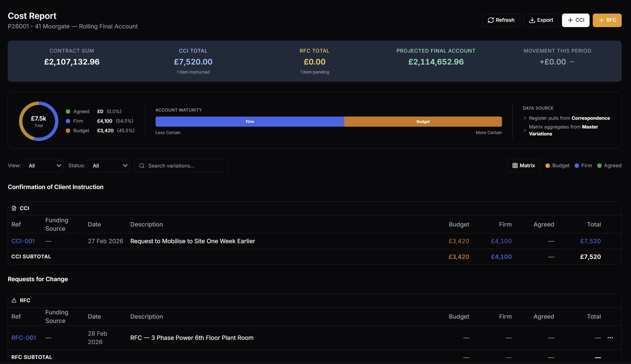
Task: Open the Master Variations link
Action: (x=563, y=130)
